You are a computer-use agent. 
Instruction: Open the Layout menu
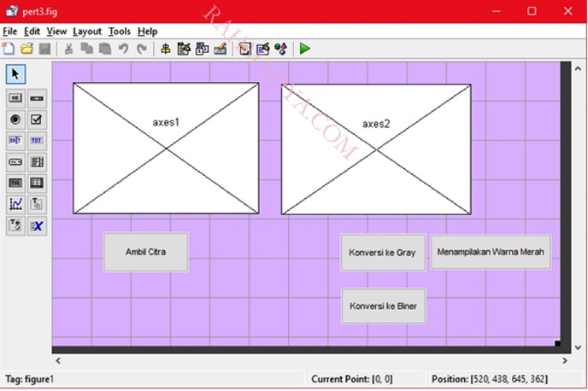pos(86,31)
